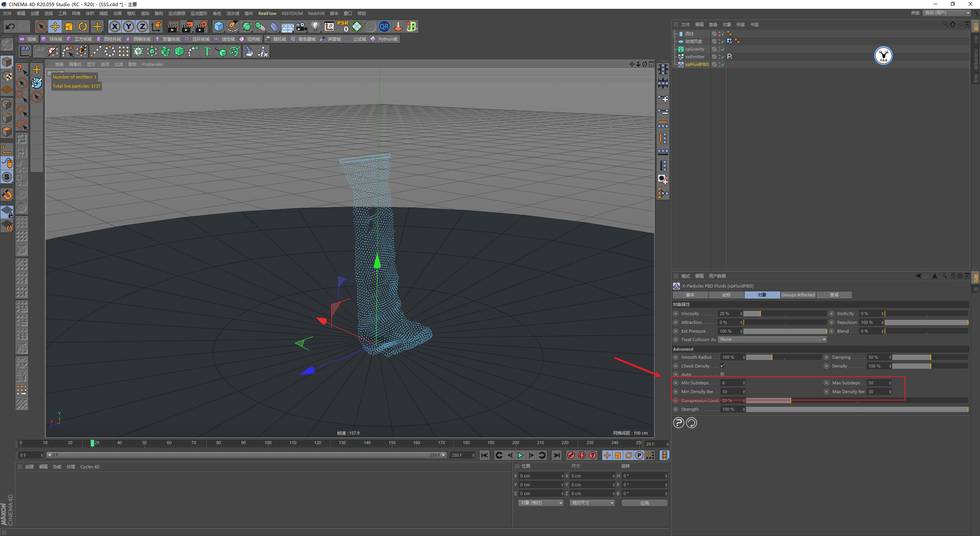Screen dimensions: 980x536
Task: Click the light bulb icon
Action: click(x=315, y=26)
